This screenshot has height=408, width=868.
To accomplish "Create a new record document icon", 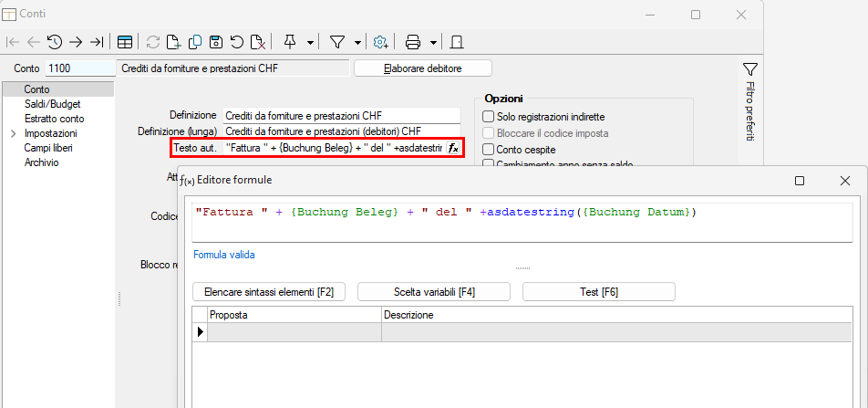I will pyautogui.click(x=174, y=42).
